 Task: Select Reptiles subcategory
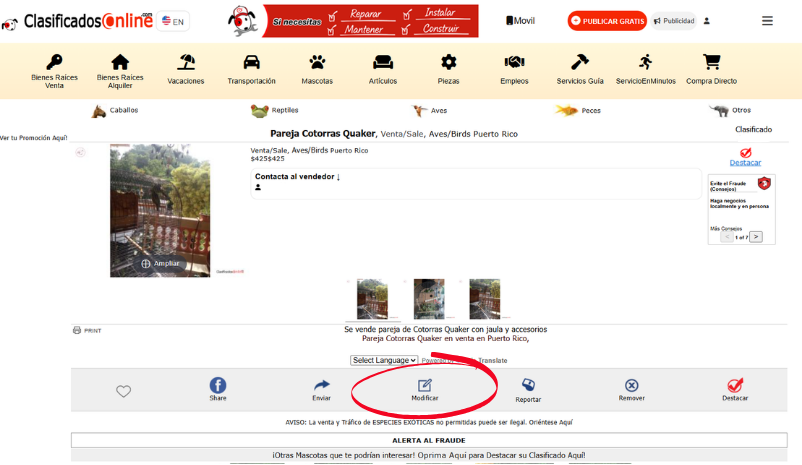(275, 110)
